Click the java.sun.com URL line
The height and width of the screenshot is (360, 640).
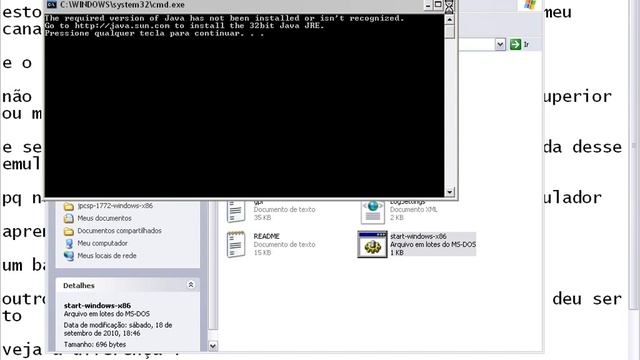184,25
